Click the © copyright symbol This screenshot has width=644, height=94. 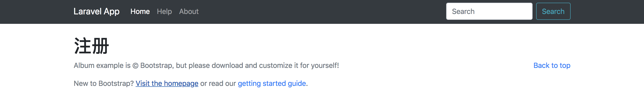135,66
